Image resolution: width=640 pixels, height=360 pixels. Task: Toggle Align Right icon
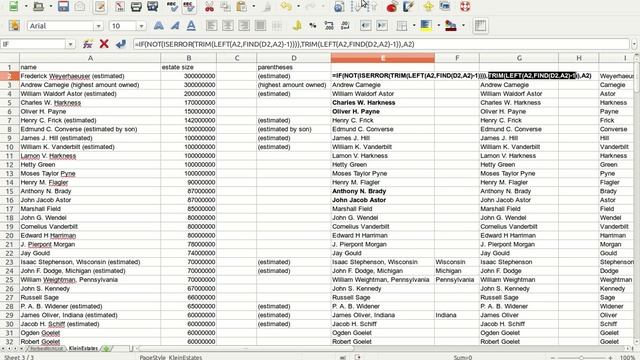[x=244, y=26]
